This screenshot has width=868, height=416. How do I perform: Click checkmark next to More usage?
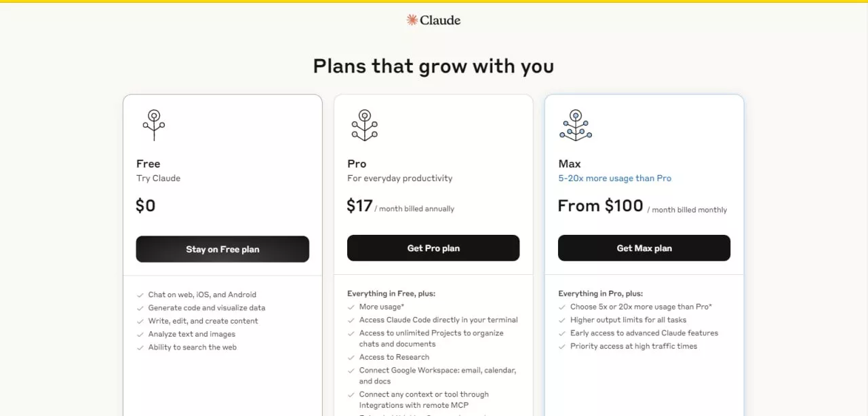(351, 307)
